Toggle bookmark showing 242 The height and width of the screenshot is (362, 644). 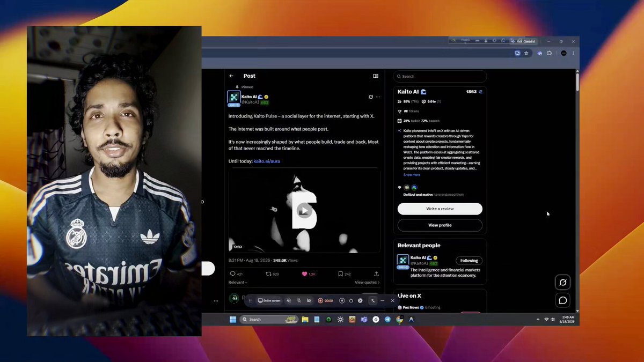click(x=345, y=274)
